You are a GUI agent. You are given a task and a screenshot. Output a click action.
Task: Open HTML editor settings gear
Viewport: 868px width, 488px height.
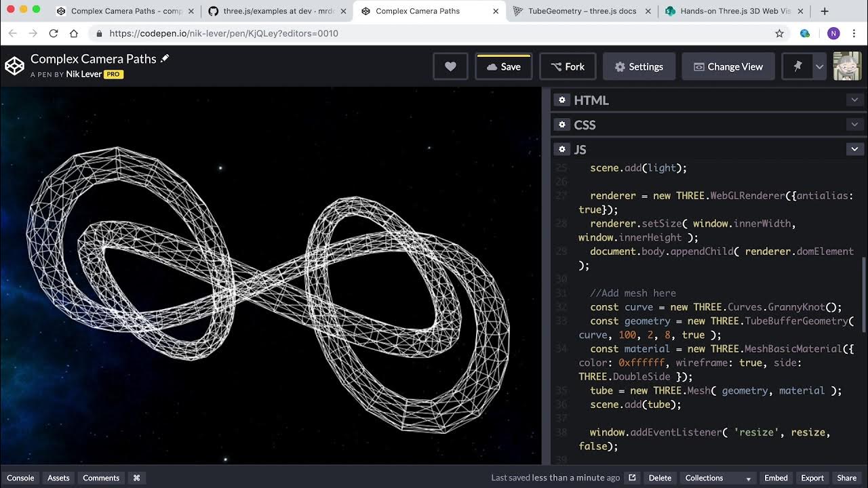pyautogui.click(x=561, y=100)
